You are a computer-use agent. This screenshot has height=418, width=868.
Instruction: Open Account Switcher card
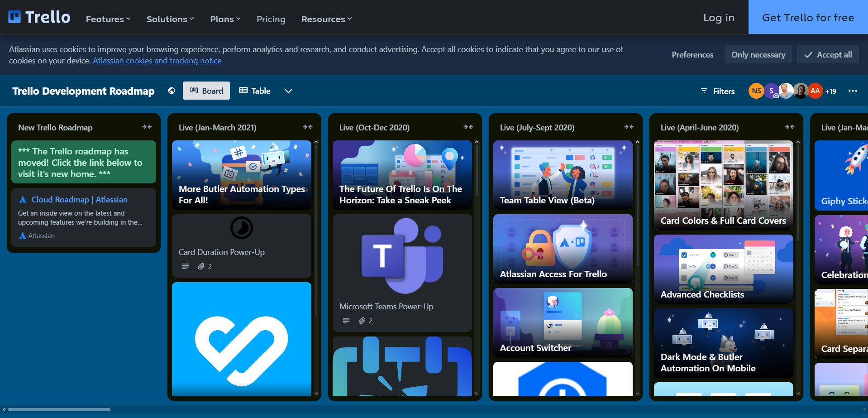tap(563, 322)
